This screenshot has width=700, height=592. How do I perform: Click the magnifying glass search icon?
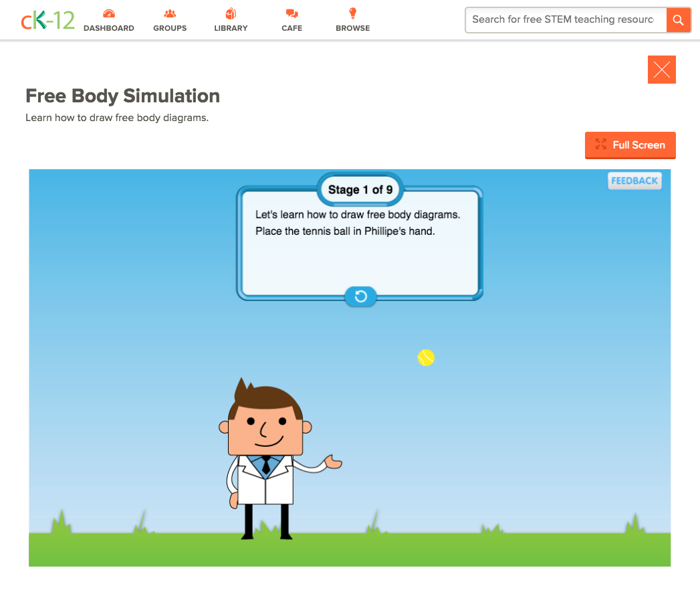coord(678,20)
